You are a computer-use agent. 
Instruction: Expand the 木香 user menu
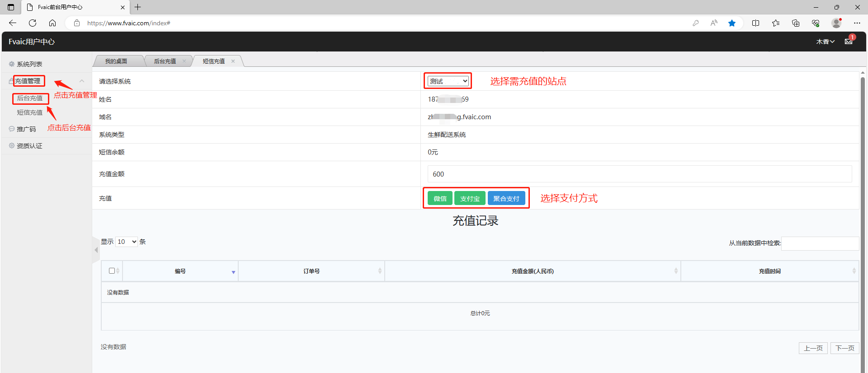point(825,42)
